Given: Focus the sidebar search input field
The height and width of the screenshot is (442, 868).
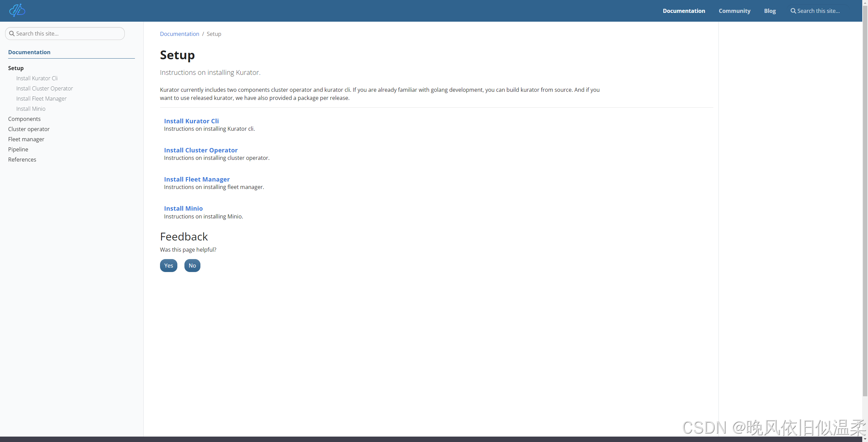Looking at the screenshot, I should (x=68, y=34).
